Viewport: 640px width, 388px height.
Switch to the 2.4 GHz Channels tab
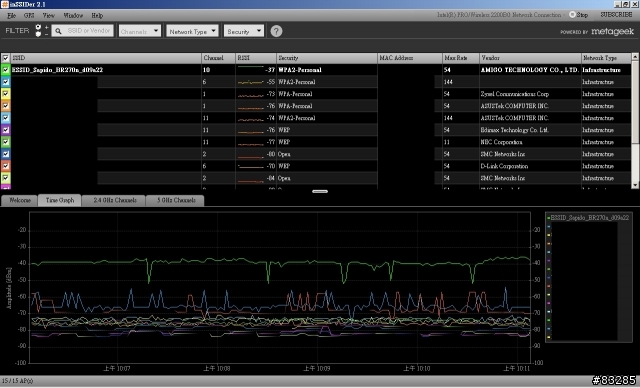tap(115, 200)
